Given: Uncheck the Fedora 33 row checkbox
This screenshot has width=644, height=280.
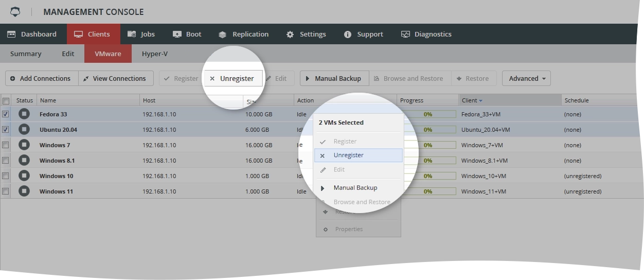Looking at the screenshot, I should [6, 114].
